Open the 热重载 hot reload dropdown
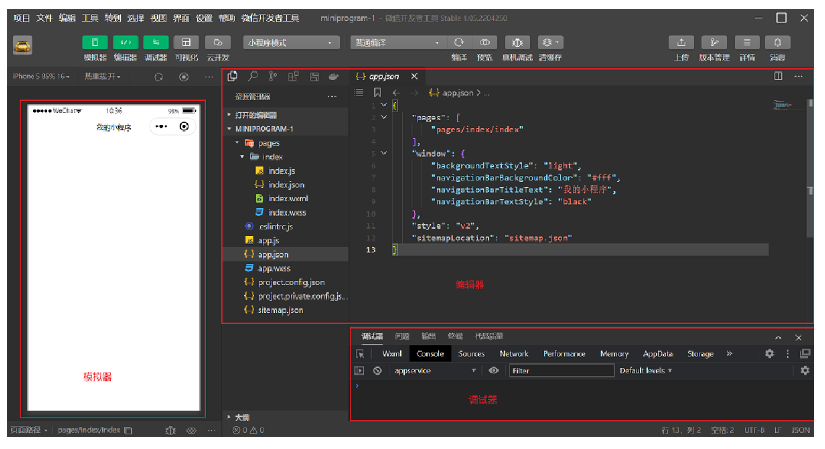Screen dimensions: 825x449 click(x=103, y=76)
